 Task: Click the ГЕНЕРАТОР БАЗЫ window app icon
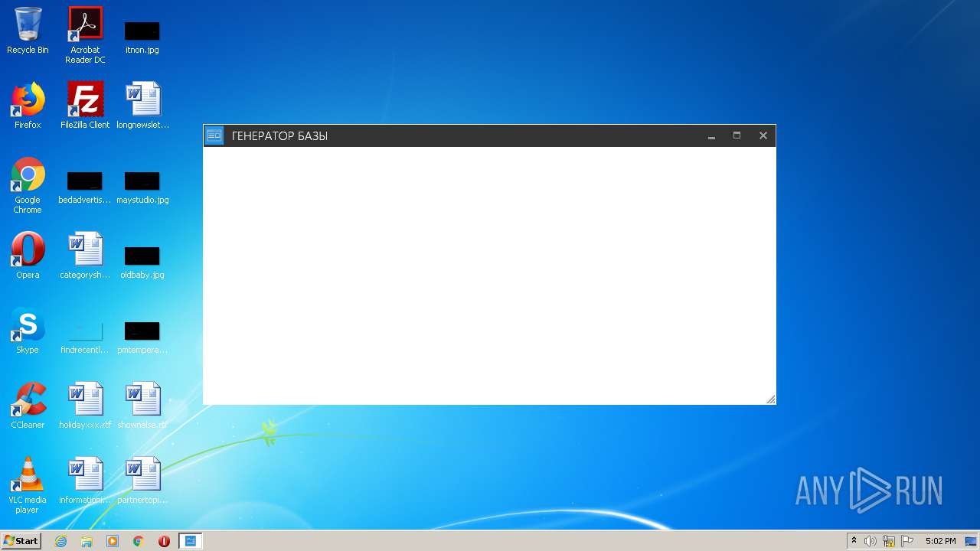214,135
